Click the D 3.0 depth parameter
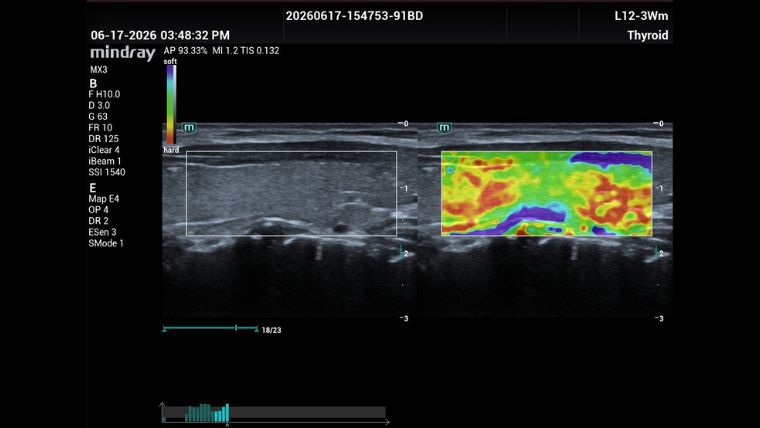Image resolution: width=760 pixels, height=428 pixels. [99, 106]
